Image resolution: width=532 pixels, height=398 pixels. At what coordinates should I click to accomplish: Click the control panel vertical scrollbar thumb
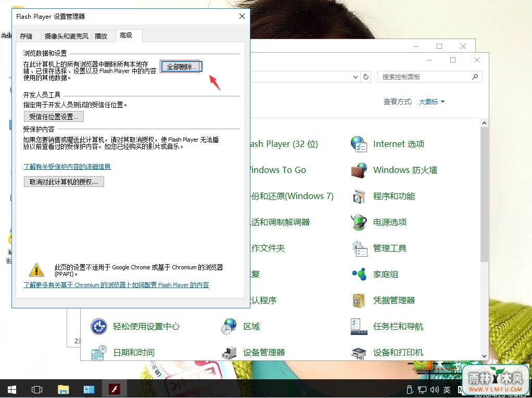(485, 194)
